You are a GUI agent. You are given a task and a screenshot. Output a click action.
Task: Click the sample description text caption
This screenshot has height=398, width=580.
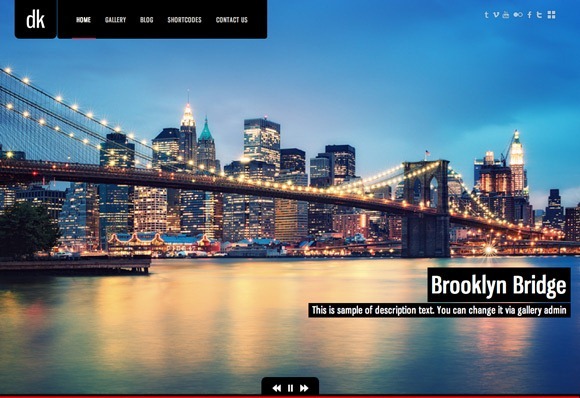click(439, 310)
